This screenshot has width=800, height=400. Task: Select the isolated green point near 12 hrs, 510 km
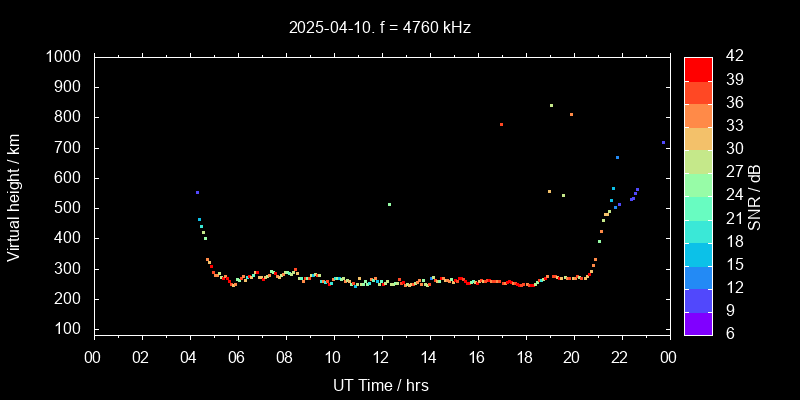(389, 204)
